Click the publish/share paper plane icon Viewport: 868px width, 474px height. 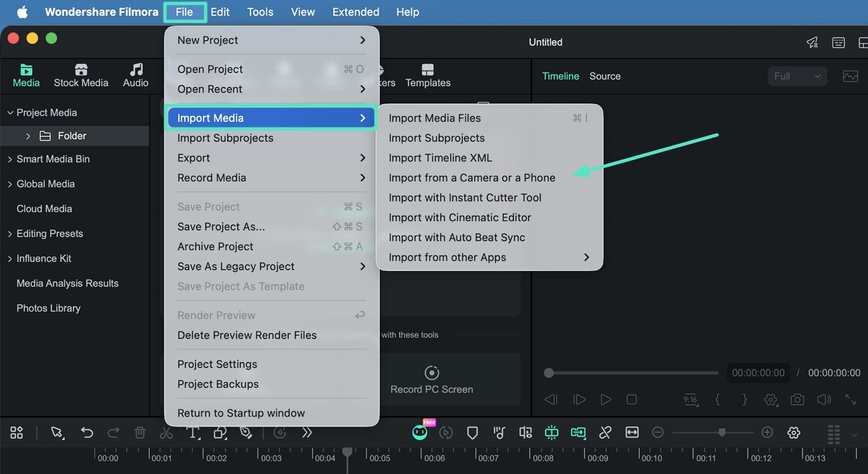812,42
